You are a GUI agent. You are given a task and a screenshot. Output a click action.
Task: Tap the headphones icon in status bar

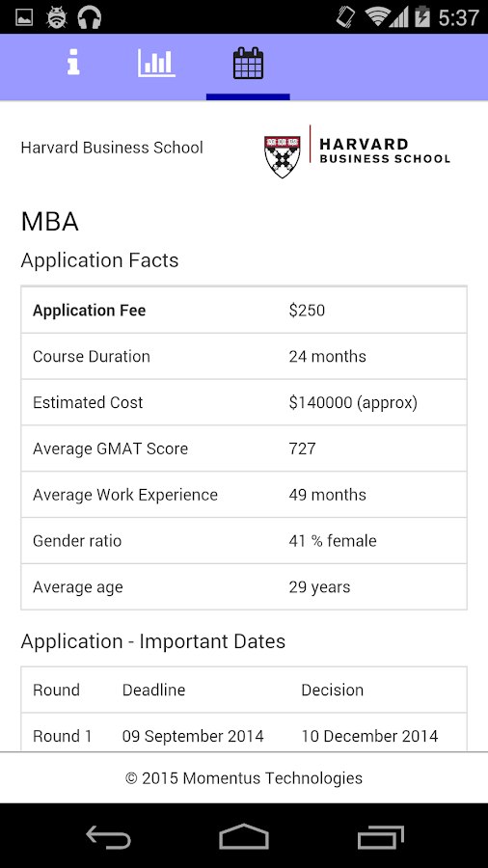pos(90,17)
